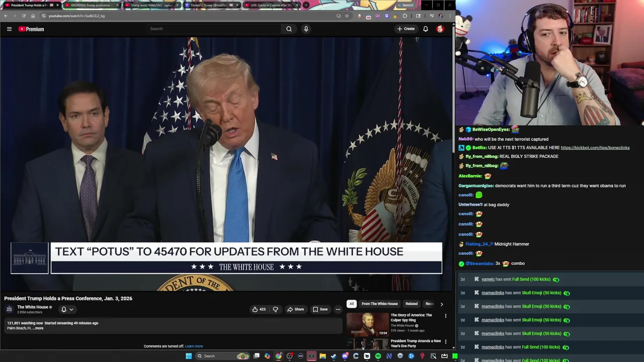Image resolution: width=644 pixels, height=362 pixels.
Task: Open The Story of America video thumbnail
Action: tap(367, 324)
